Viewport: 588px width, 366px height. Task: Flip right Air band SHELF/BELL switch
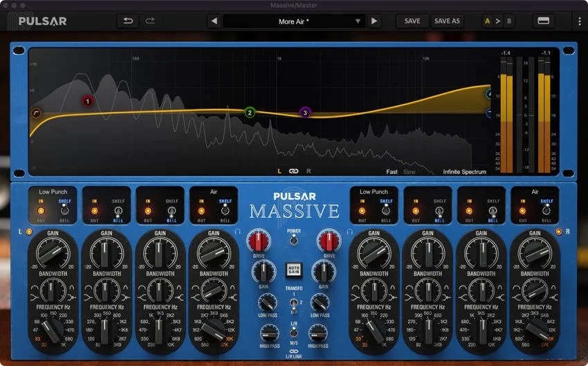click(x=546, y=211)
